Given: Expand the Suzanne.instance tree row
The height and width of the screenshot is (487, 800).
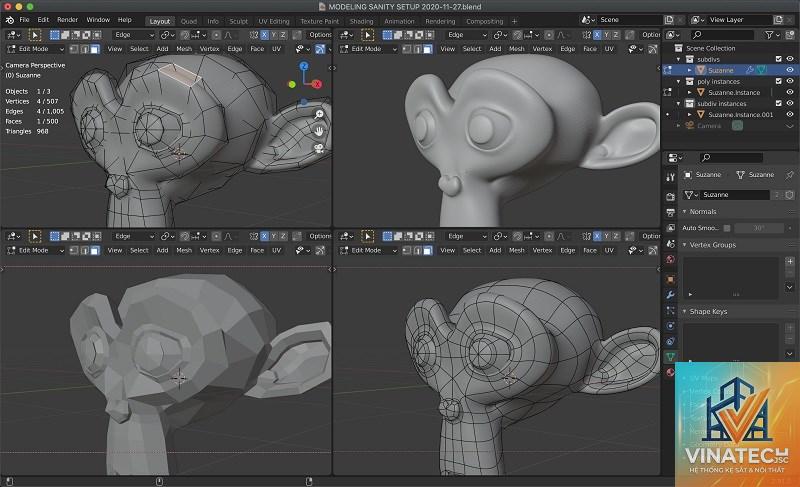Looking at the screenshot, I should point(690,93).
